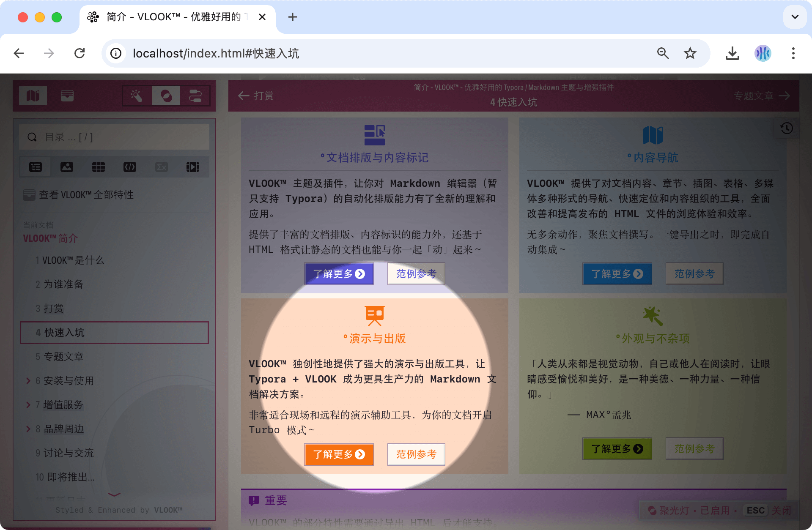The height and width of the screenshot is (530, 812).
Task: Click the image filter icon in the sidebar
Action: (67, 167)
